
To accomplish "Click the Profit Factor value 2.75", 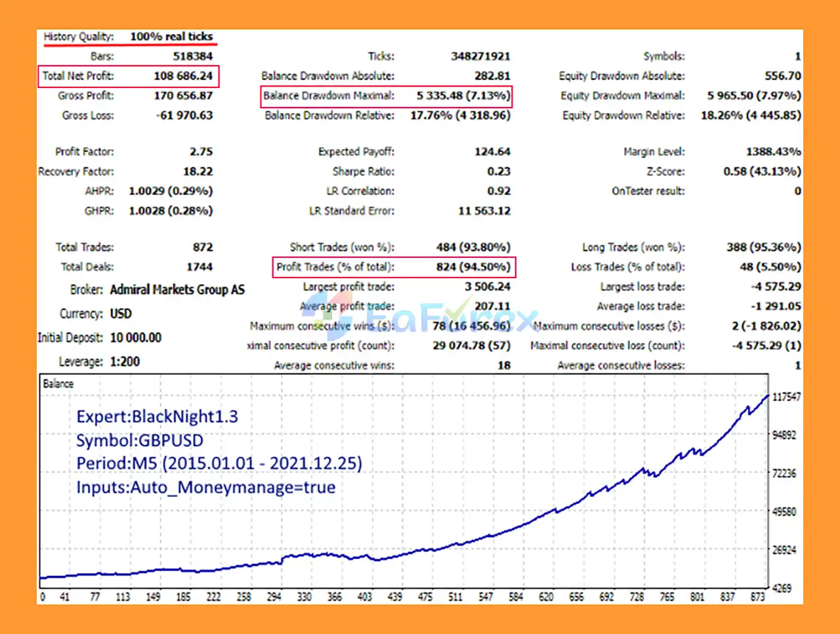I will 201,152.
